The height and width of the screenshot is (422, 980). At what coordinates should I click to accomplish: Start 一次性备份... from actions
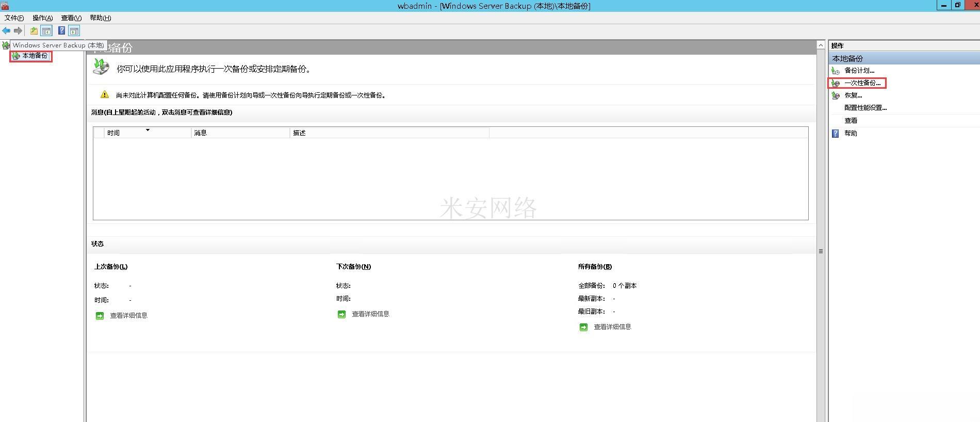coord(862,83)
